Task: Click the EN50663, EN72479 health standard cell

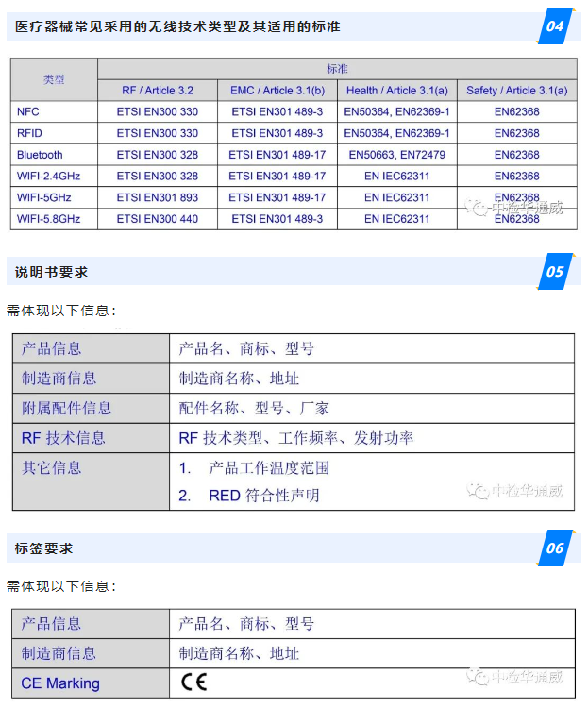Action: [x=396, y=155]
